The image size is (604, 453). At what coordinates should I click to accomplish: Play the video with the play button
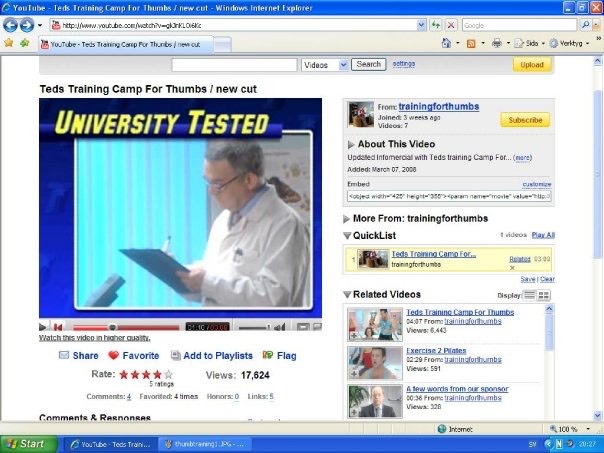tap(43, 327)
